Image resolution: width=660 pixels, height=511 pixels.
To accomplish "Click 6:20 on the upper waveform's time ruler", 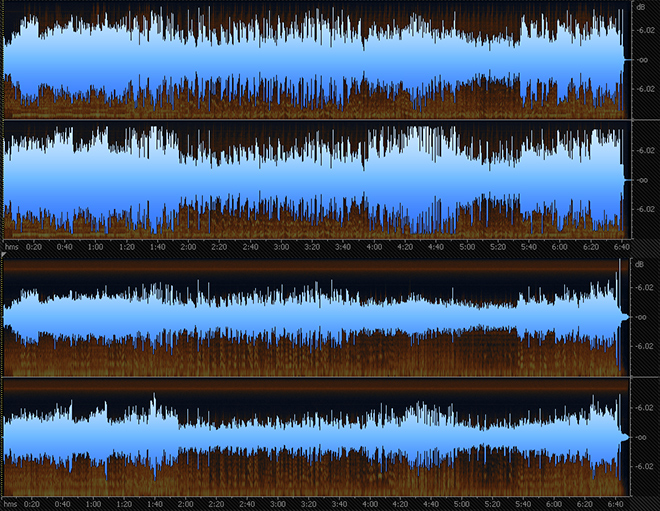I will pyautogui.click(x=591, y=247).
